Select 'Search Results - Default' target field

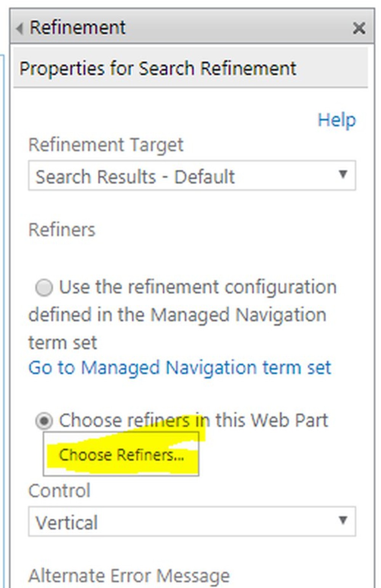[133, 176]
